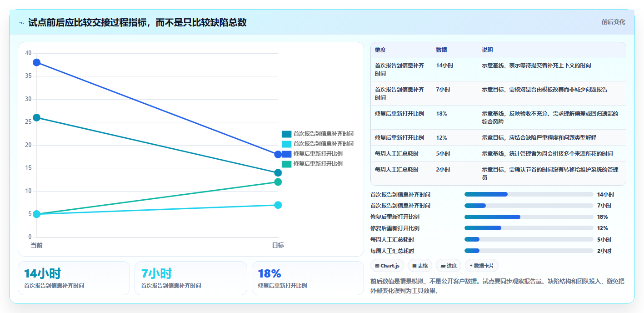Toggle the blue 修复后重新打开比例 legend swatch
Viewport: 644px width, 313px height.
coord(286,154)
